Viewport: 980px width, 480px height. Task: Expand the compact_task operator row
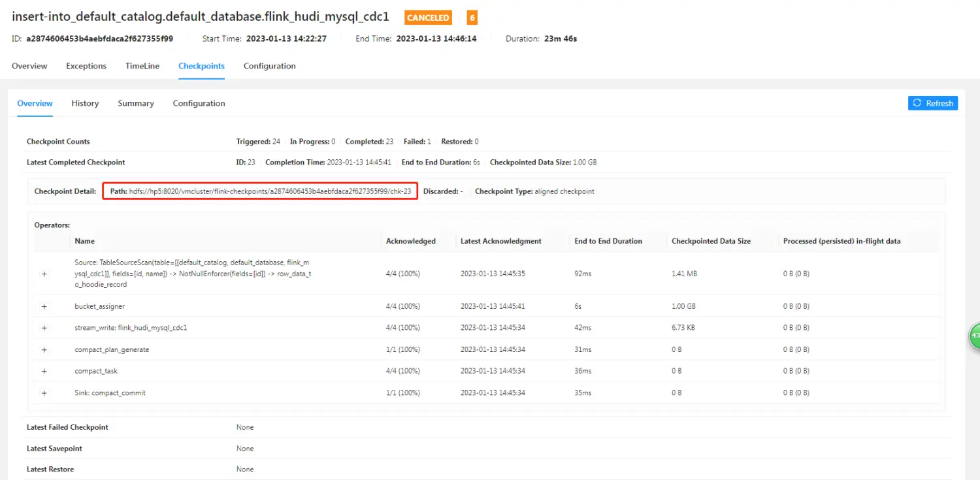pyautogui.click(x=44, y=371)
